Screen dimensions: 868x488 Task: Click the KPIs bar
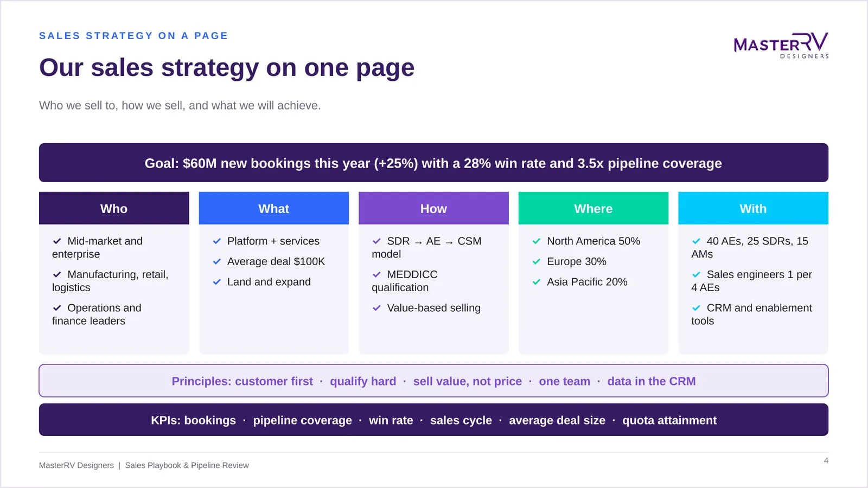[x=433, y=420]
